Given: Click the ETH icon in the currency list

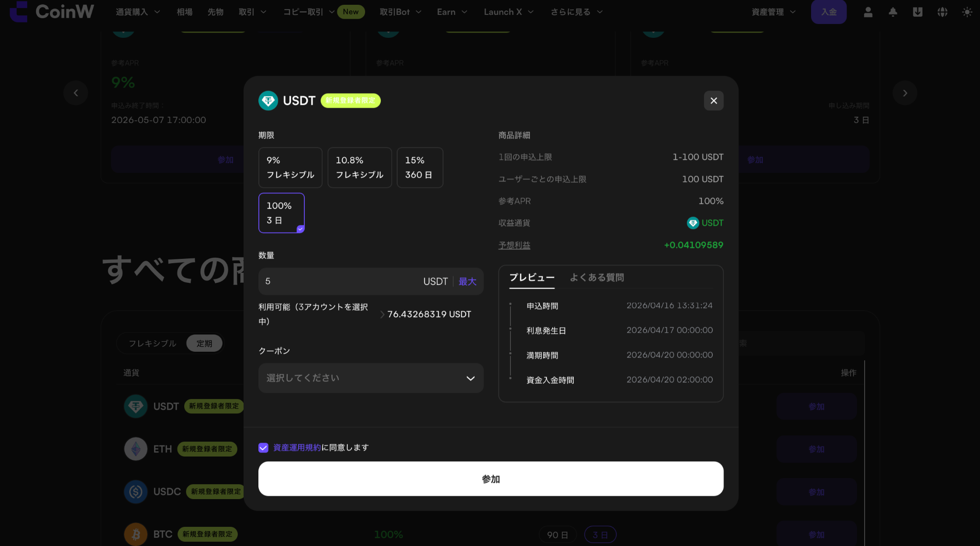Looking at the screenshot, I should pyautogui.click(x=136, y=449).
